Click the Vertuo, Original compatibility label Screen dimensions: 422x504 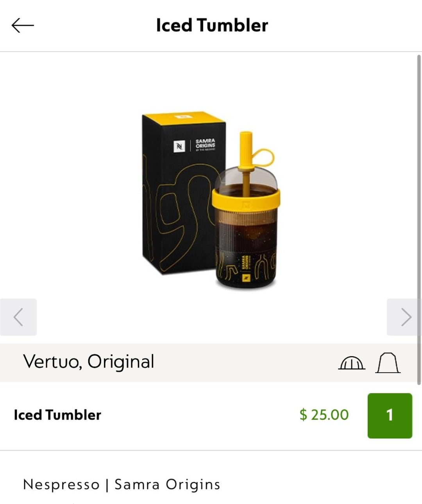pos(89,362)
